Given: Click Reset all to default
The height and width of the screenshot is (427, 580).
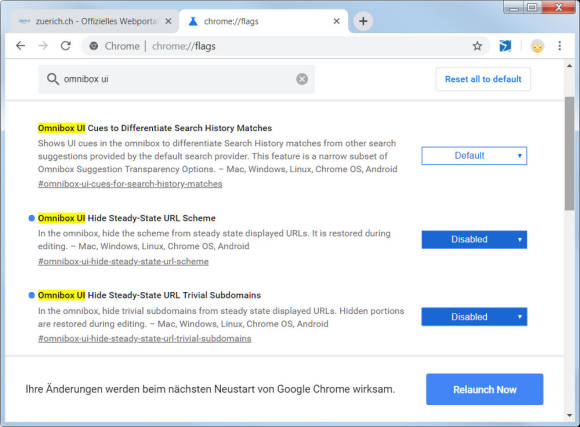Looking at the screenshot, I should pos(483,79).
